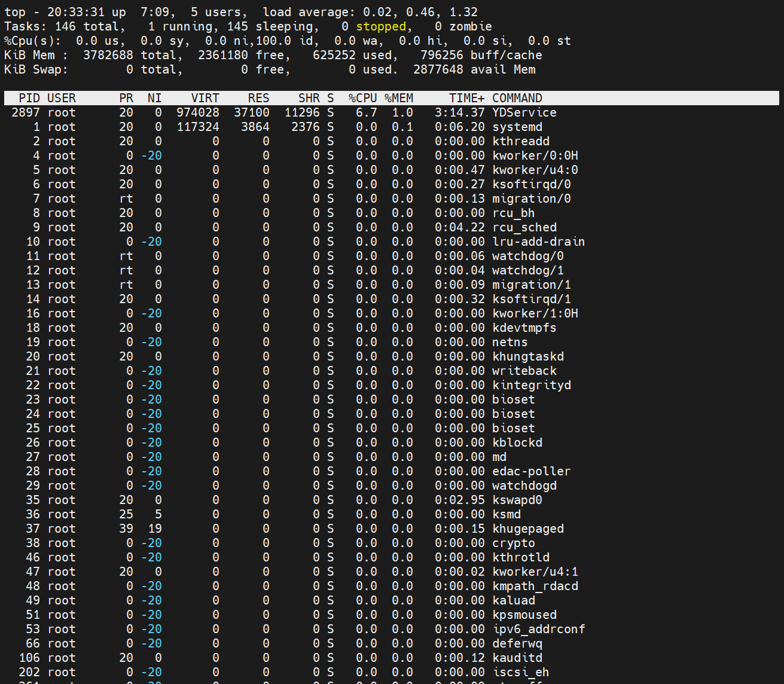Screen dimensions: 784x684
Task: Click the edac-poller command
Action: coord(532,471)
